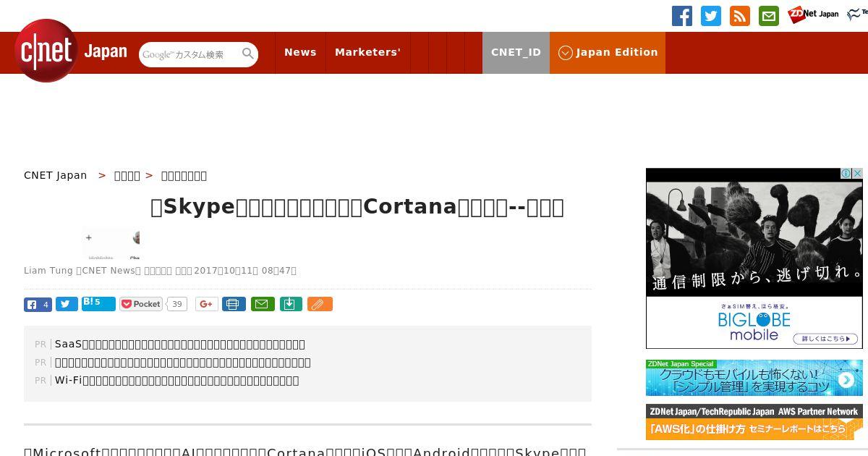Click author name Liam Tung
868x456 pixels.
coord(48,271)
